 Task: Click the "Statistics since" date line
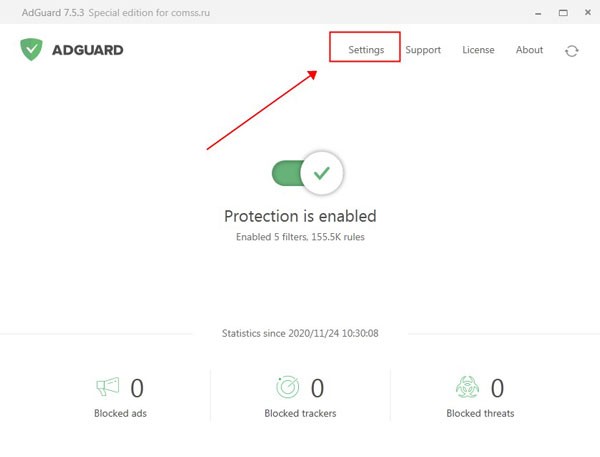point(300,333)
